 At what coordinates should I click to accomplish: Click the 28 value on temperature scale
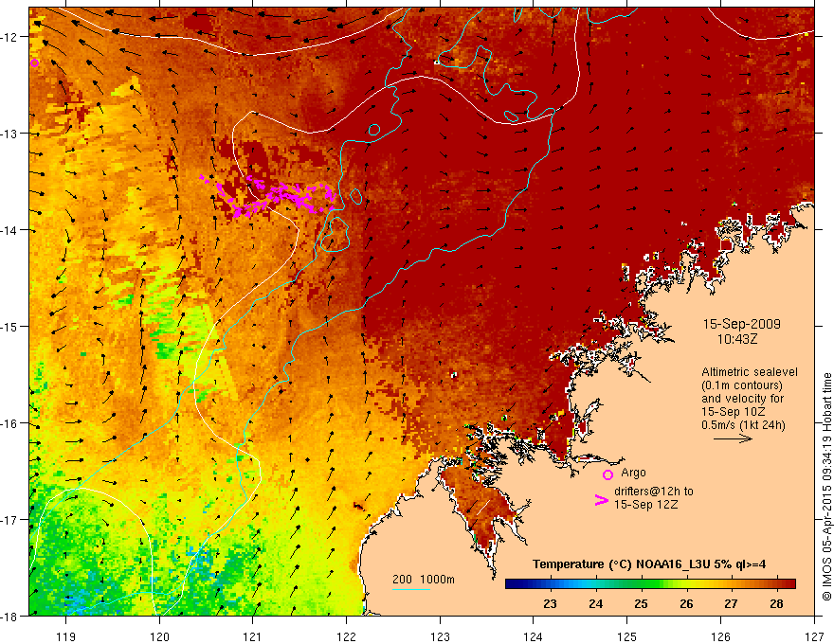pos(776,603)
